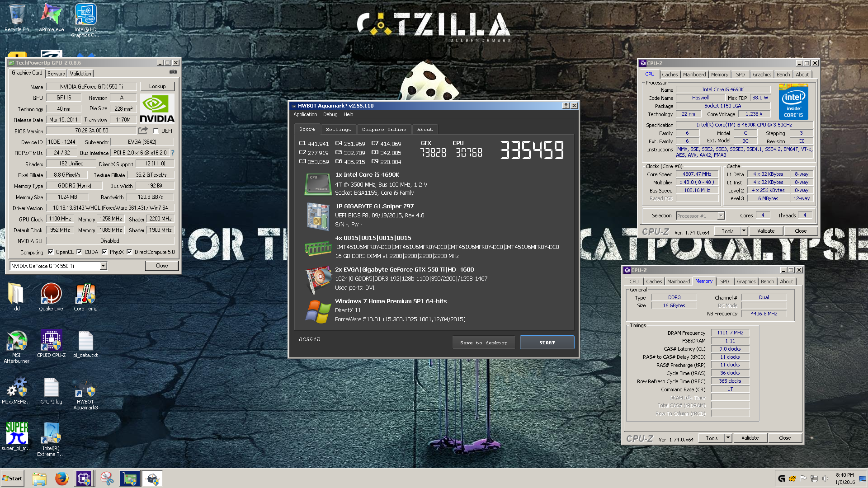The height and width of the screenshot is (488, 868).
Task: Click the volume speaker icon in the system tray
Action: (x=826, y=479)
